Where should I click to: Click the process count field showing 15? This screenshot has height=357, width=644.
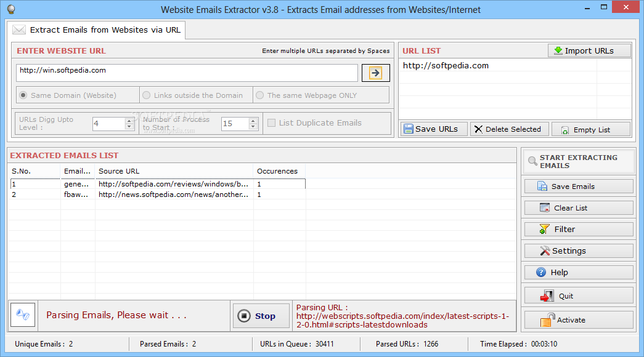tap(235, 124)
